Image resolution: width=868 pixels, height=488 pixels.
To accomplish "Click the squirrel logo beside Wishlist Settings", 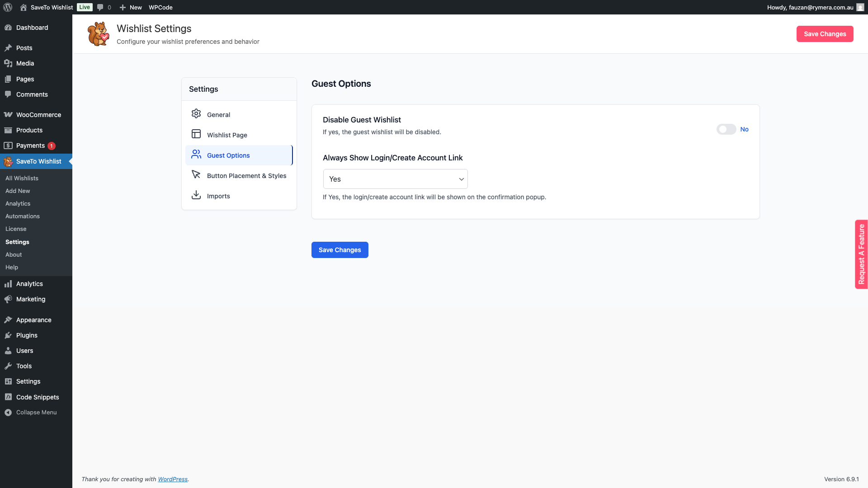I will 98,34.
